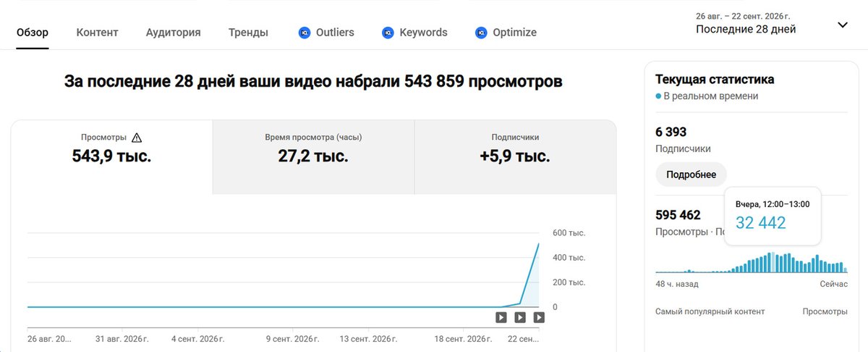Click the 200 тыс. axis label

click(x=569, y=282)
